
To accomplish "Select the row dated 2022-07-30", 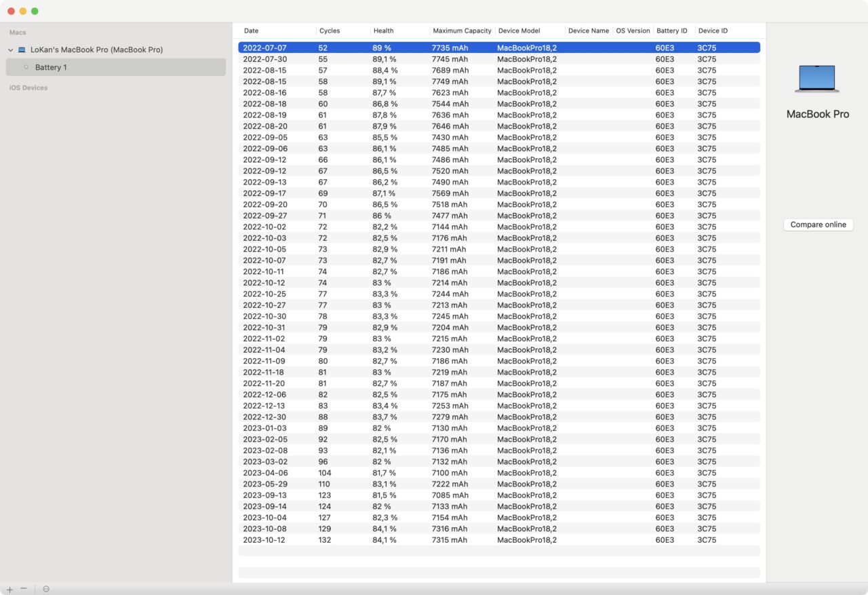I will (499, 59).
